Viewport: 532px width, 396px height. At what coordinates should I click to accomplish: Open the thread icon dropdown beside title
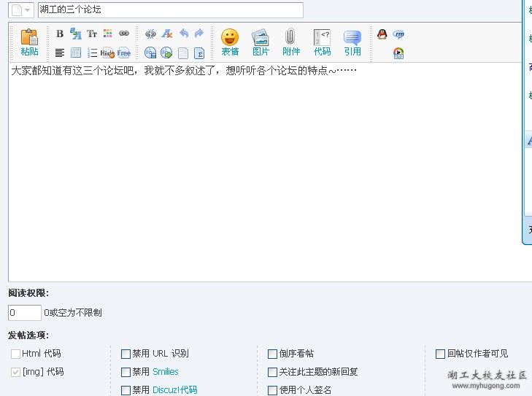21,10
